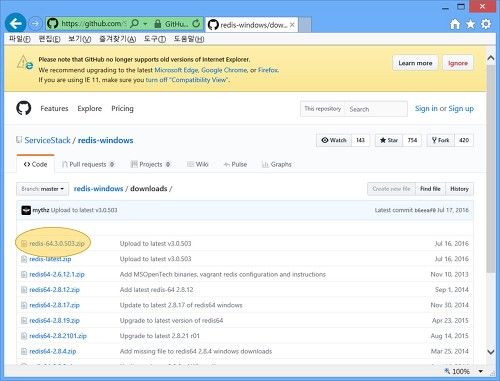Image resolution: width=500 pixels, height=381 pixels.
Task: Click file icon beside redis64-2.8.12.zip
Action: click(x=24, y=290)
